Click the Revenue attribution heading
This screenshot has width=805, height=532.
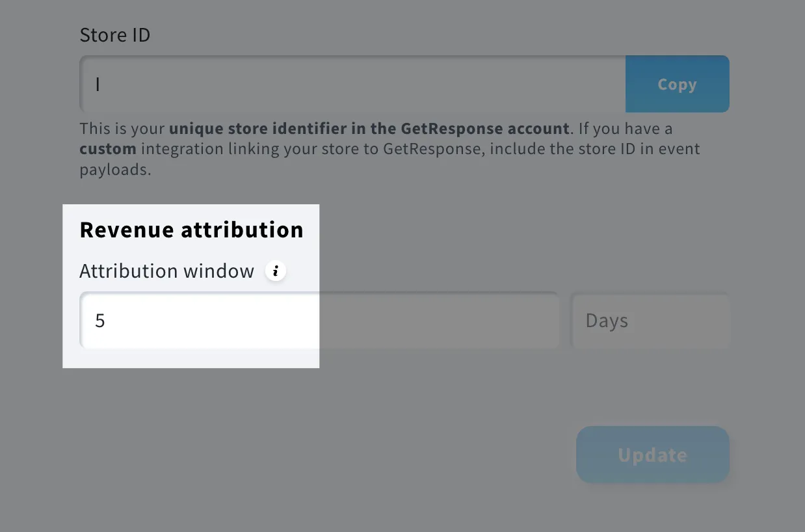[x=191, y=230]
